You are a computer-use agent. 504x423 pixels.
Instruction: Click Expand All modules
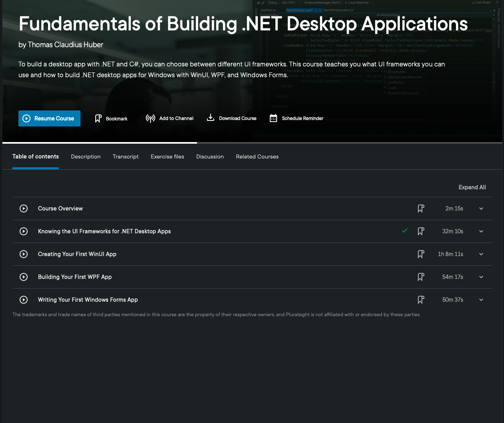pos(472,187)
